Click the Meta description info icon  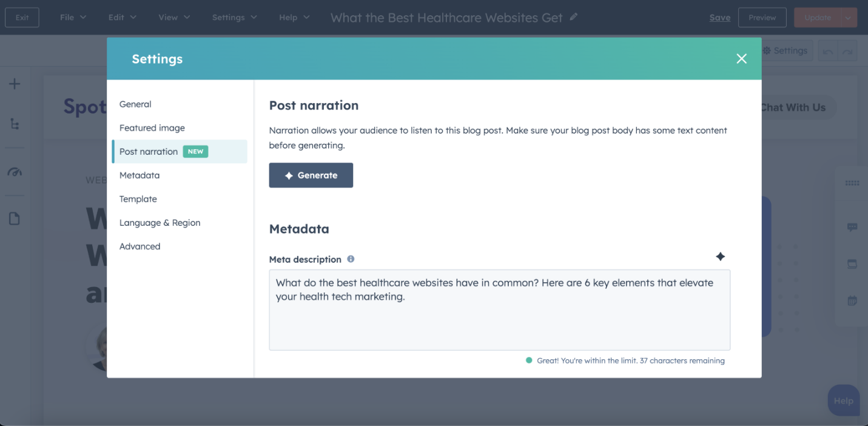[x=351, y=259]
